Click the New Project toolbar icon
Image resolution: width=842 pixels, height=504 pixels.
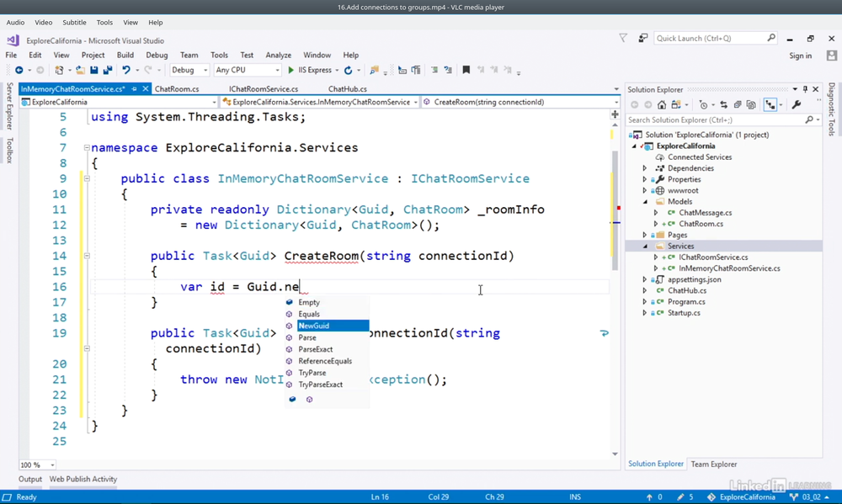pyautogui.click(x=59, y=71)
